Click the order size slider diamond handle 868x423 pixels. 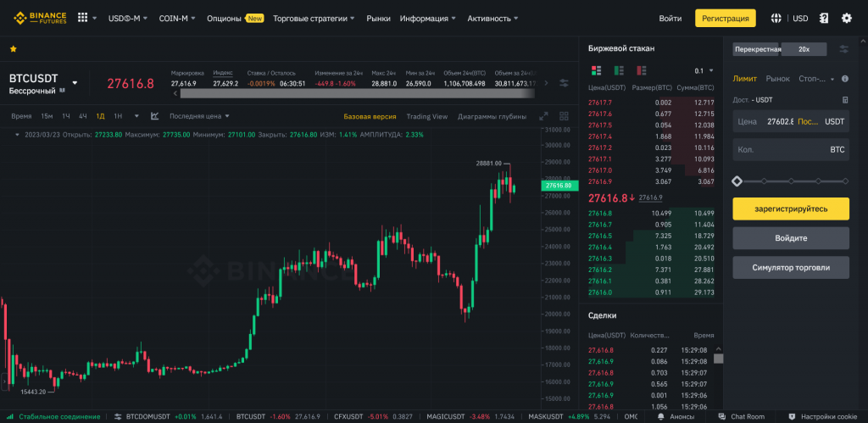tap(737, 181)
